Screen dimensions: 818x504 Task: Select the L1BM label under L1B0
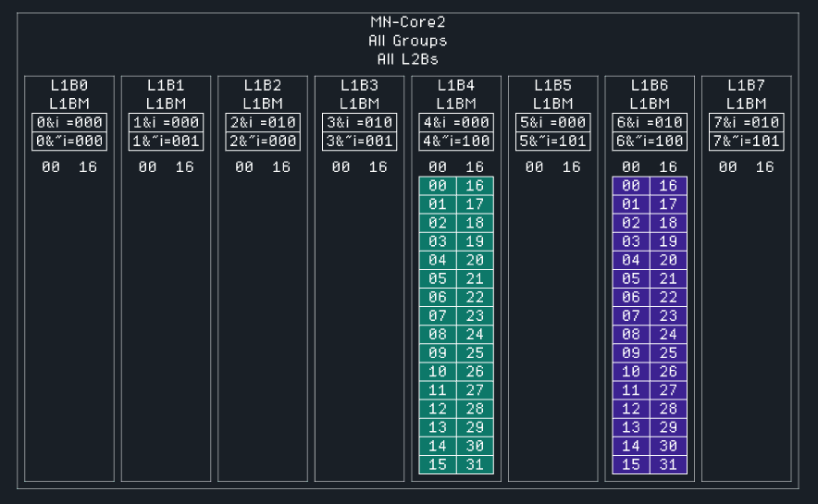pyautogui.click(x=69, y=104)
